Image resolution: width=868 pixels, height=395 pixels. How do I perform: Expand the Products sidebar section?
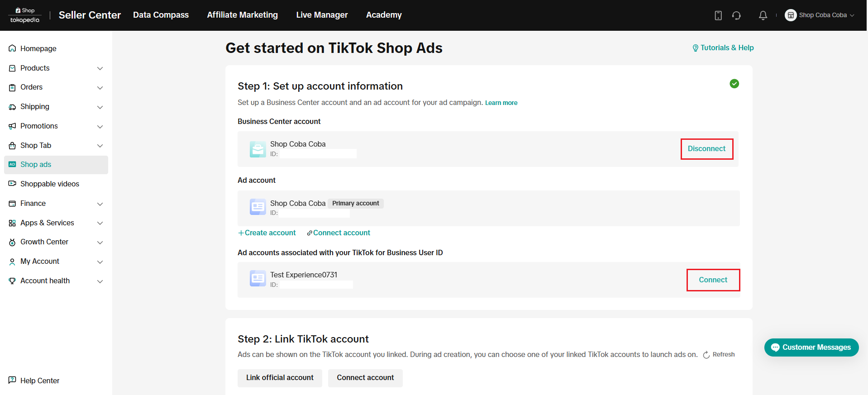coord(100,68)
